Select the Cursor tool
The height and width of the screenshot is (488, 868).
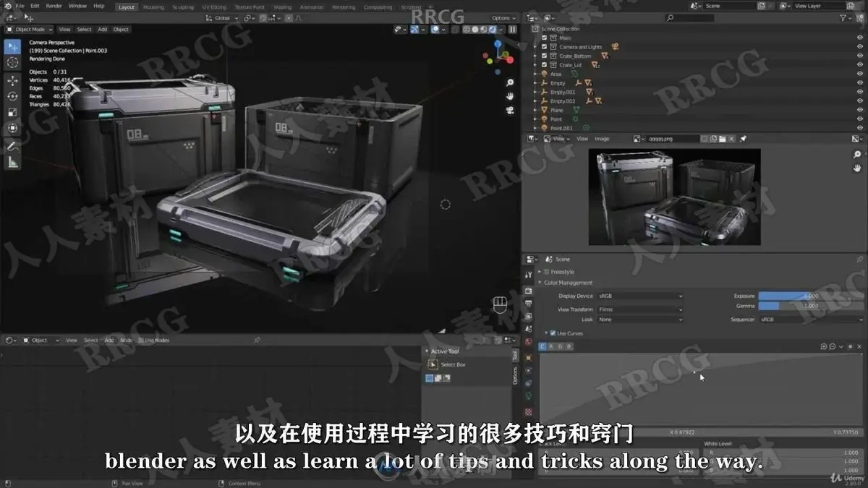pos(12,63)
